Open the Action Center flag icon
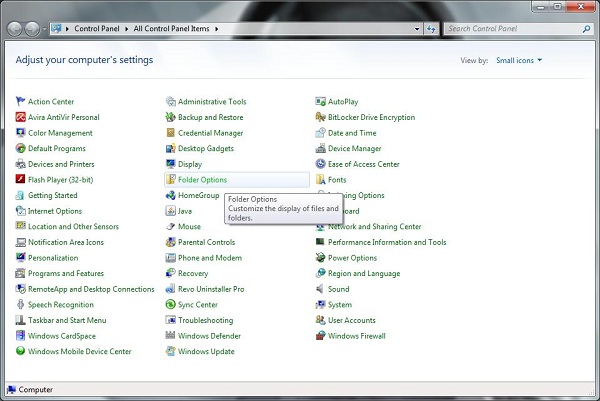Viewport: 600px width, 401px height. tap(20, 102)
